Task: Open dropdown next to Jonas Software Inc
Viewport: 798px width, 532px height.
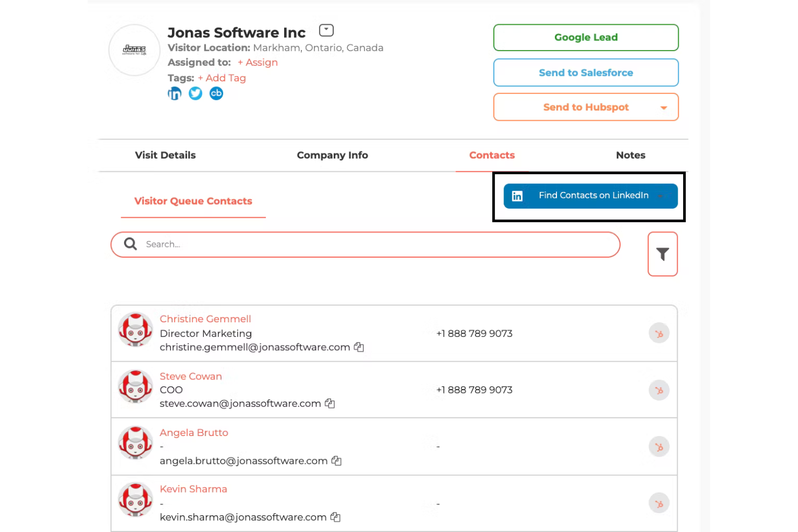Action: click(x=326, y=30)
